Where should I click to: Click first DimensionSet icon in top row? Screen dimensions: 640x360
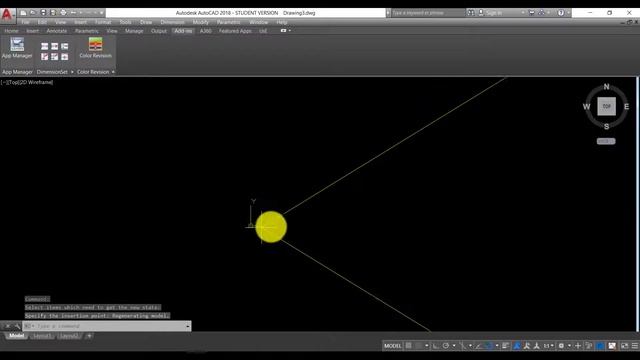click(x=44, y=46)
